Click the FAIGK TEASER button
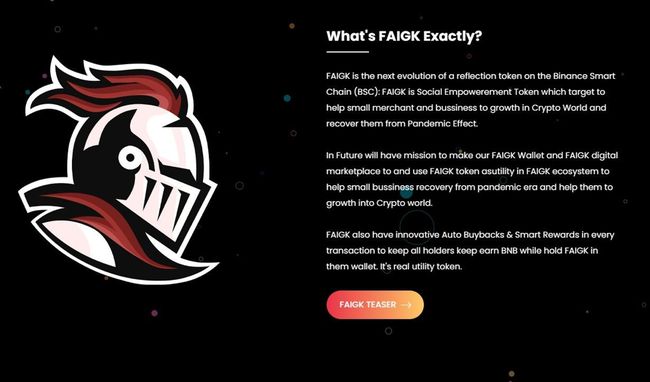 coord(375,305)
